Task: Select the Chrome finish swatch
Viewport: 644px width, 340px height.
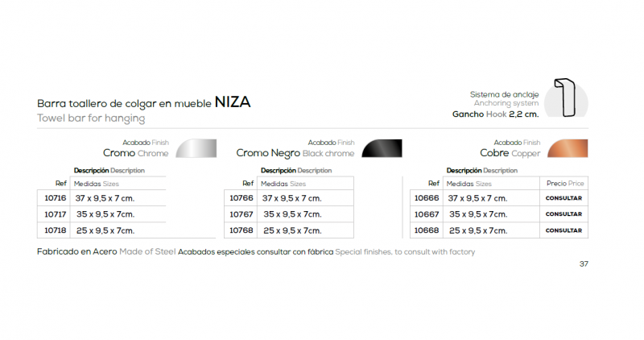Action: pos(196,148)
